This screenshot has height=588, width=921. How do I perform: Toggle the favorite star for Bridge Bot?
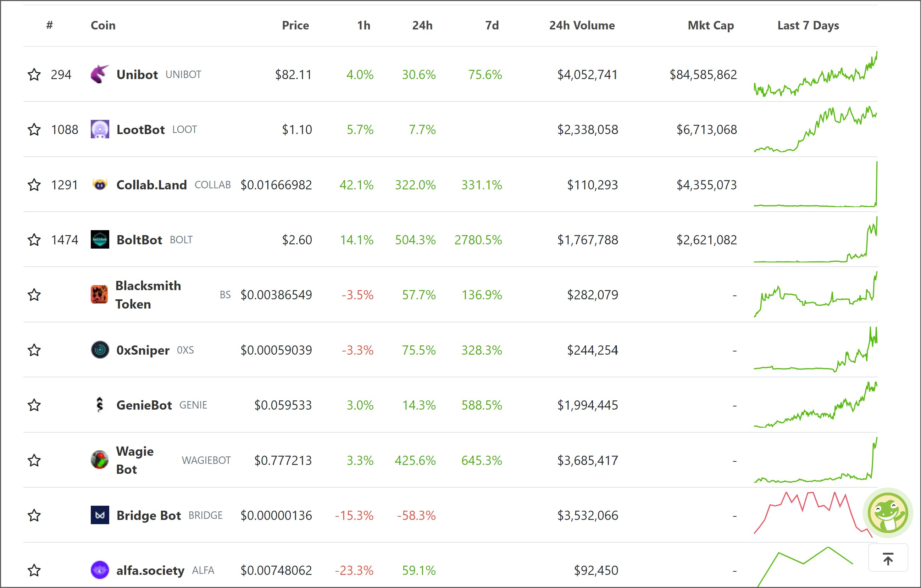tap(34, 515)
